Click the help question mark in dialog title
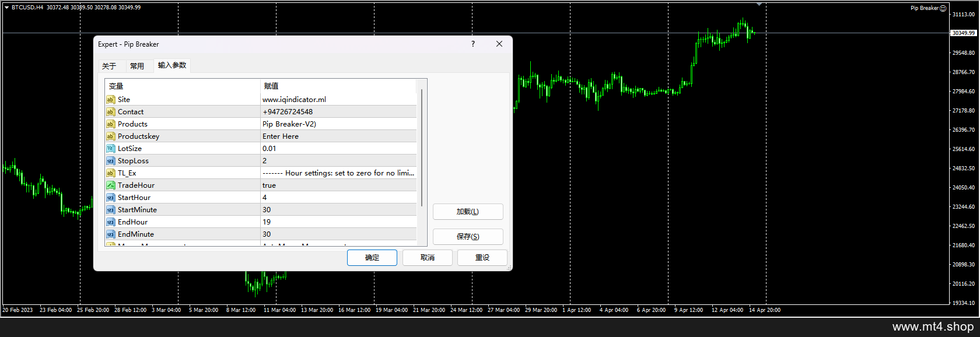This screenshot has width=980, height=337. pyautogui.click(x=473, y=44)
